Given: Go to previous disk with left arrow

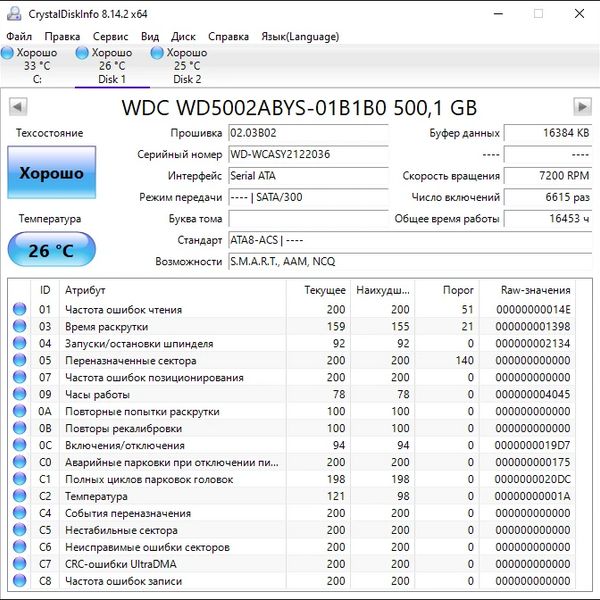Looking at the screenshot, I should [18, 107].
